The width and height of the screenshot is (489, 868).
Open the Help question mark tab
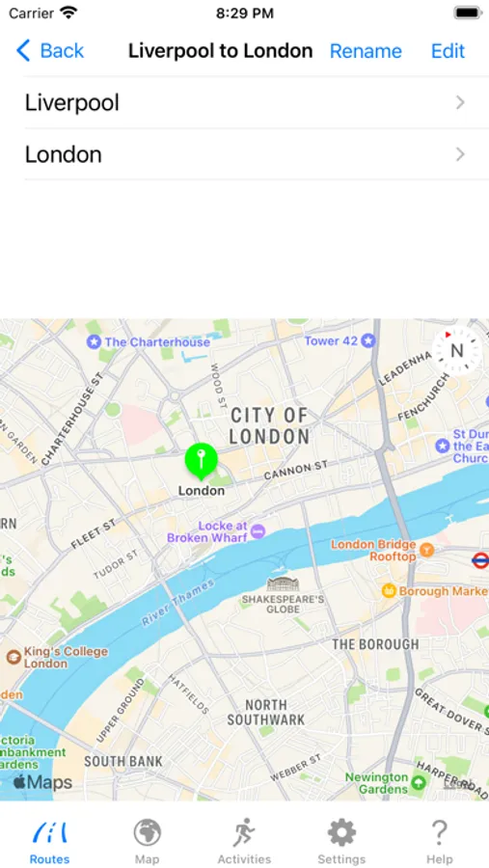click(439, 841)
